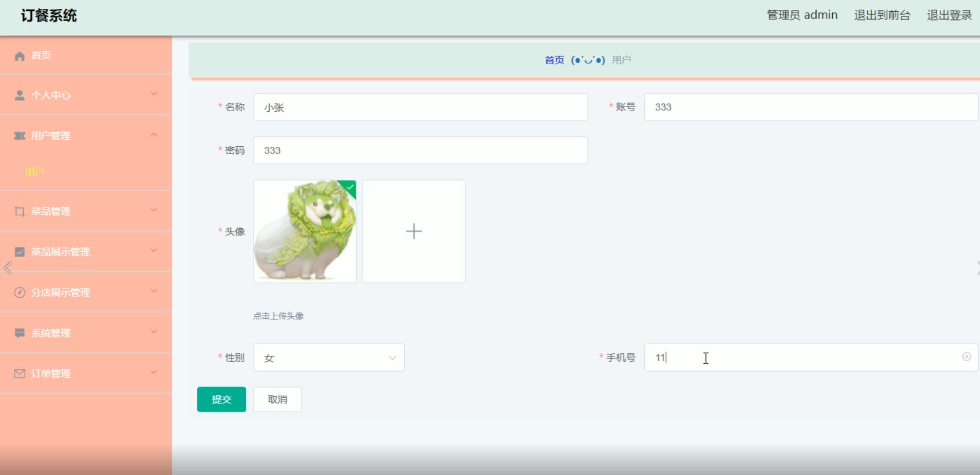Viewport: 980px width, 475px height.
Task: Select the person icon for 个人中心
Action: [20, 95]
